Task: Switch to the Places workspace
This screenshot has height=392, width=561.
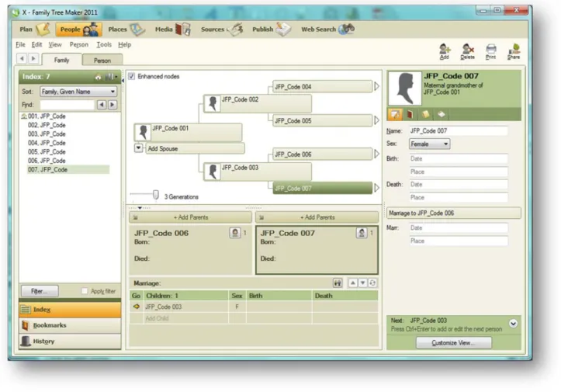Action: [126, 29]
